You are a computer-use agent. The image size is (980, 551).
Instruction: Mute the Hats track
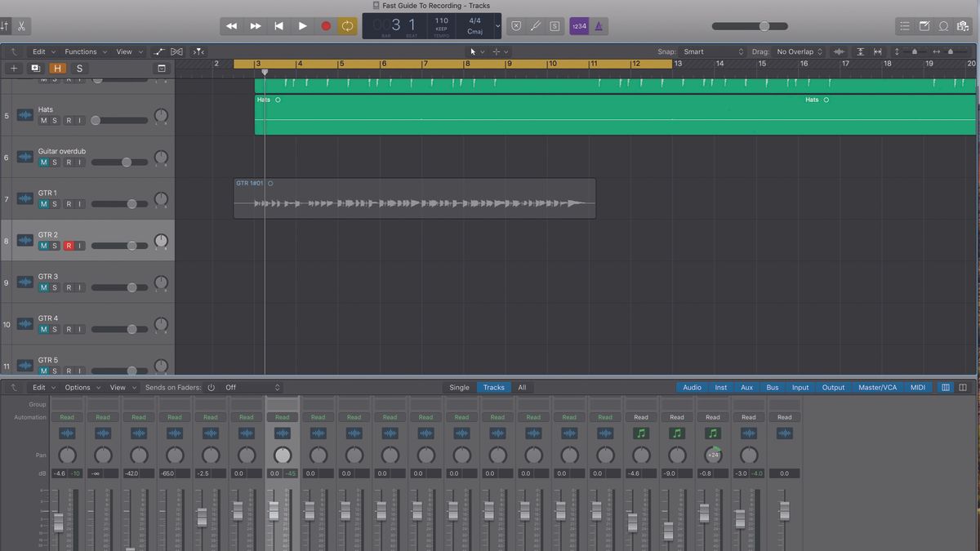(x=43, y=120)
